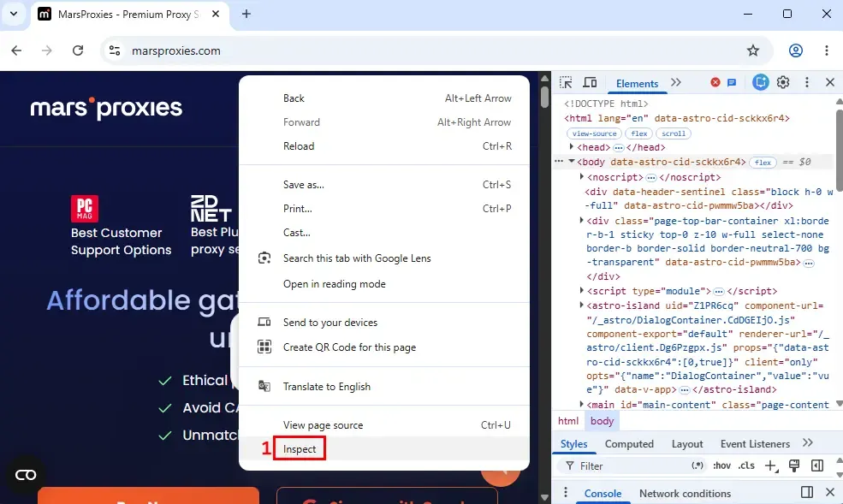This screenshot has height=504, width=843.
Task: Toggle element state with :hov button
Action: (721, 465)
